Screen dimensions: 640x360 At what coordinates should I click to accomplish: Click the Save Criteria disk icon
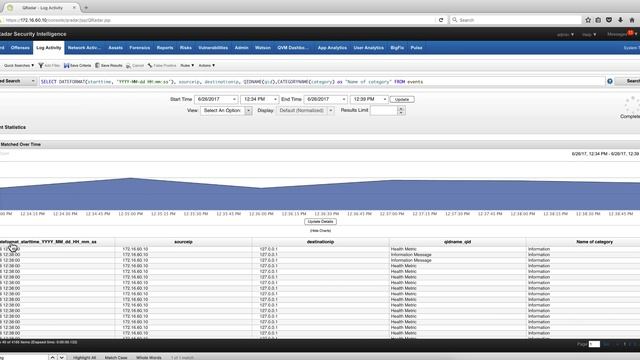click(67, 65)
